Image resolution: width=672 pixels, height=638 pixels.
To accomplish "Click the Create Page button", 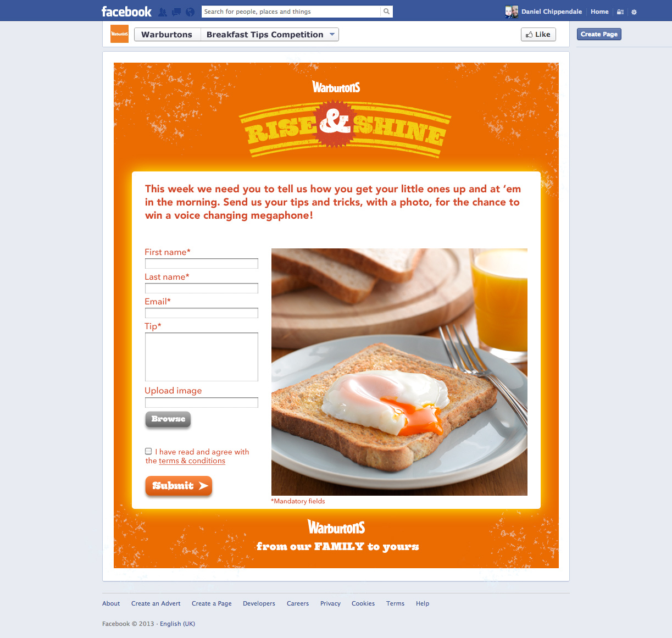I will tap(599, 34).
